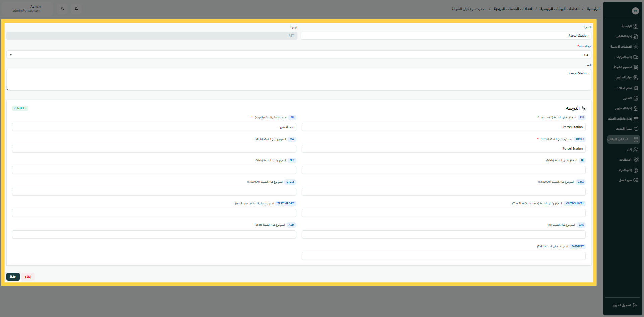644x317 pixels.
Task: Click the GHI (hi) translation input
Action: pyautogui.click(x=443, y=234)
